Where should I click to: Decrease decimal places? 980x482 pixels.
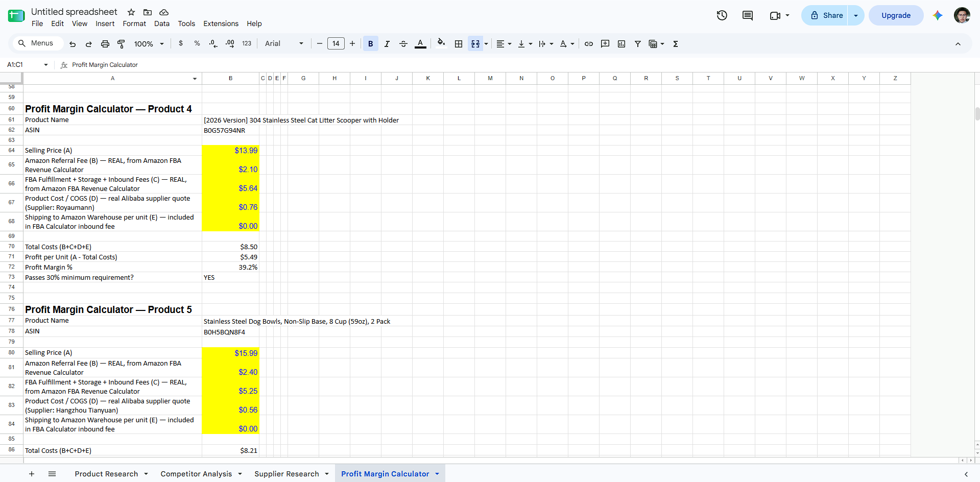point(213,44)
